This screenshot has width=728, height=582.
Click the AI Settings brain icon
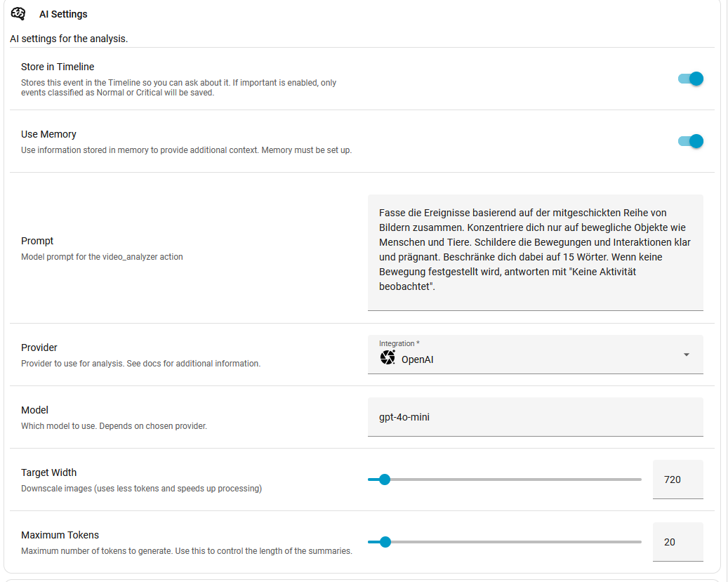pyautogui.click(x=18, y=14)
